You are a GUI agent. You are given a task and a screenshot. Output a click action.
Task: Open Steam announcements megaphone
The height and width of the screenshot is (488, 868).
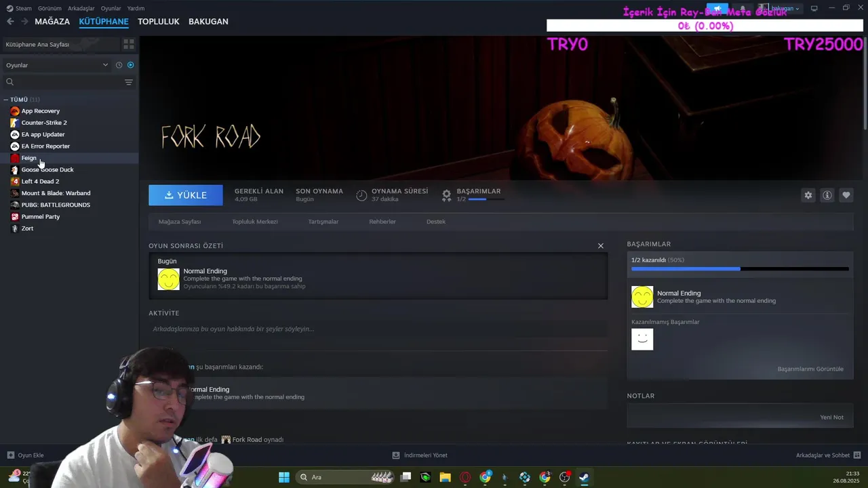[717, 8]
